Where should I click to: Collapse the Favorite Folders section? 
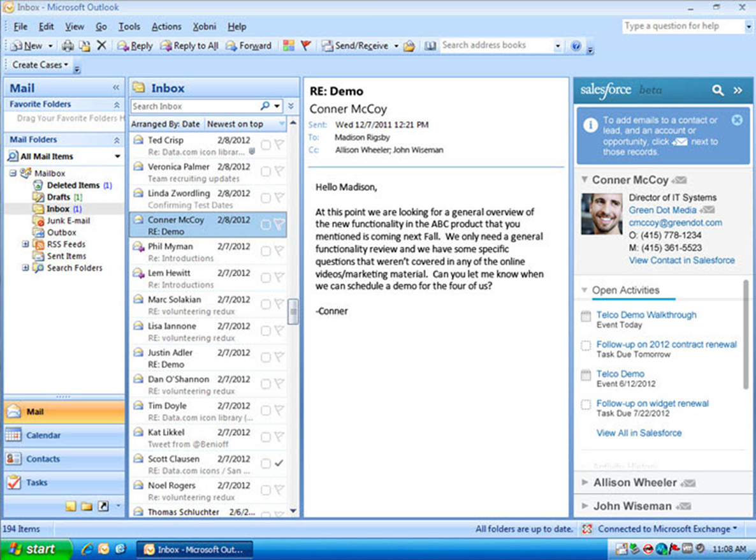click(x=117, y=104)
